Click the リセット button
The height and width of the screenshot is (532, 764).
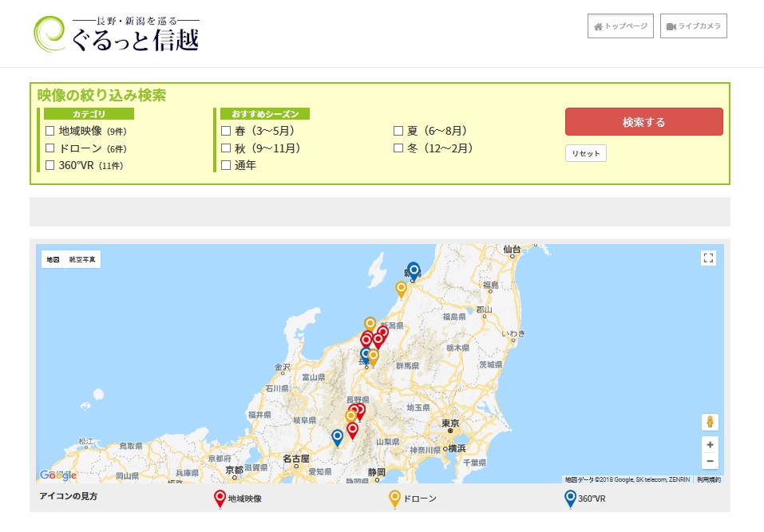pos(585,153)
